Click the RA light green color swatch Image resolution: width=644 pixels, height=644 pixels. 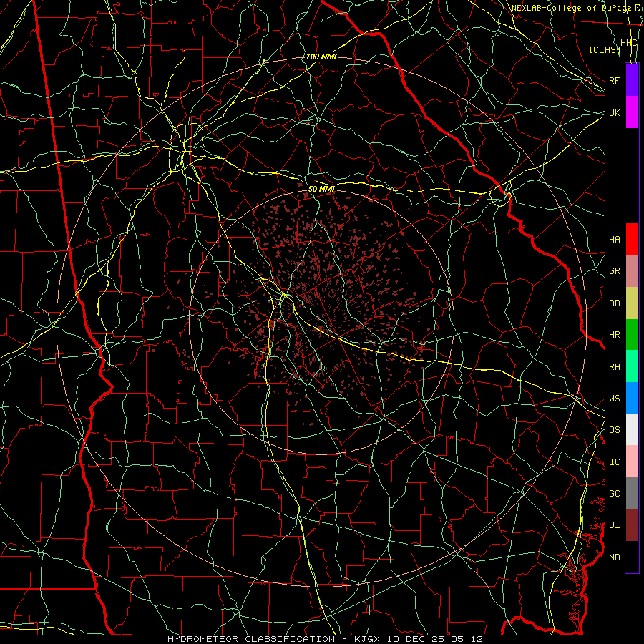point(632,366)
